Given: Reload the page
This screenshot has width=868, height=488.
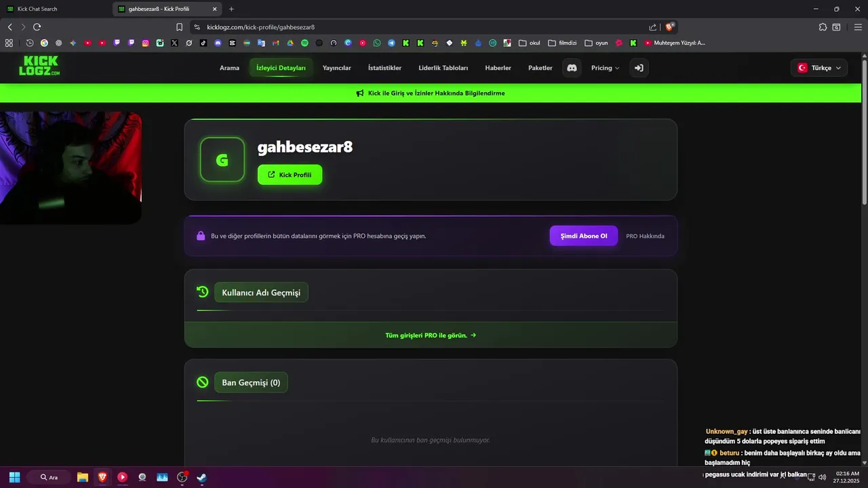Looking at the screenshot, I should [x=37, y=27].
